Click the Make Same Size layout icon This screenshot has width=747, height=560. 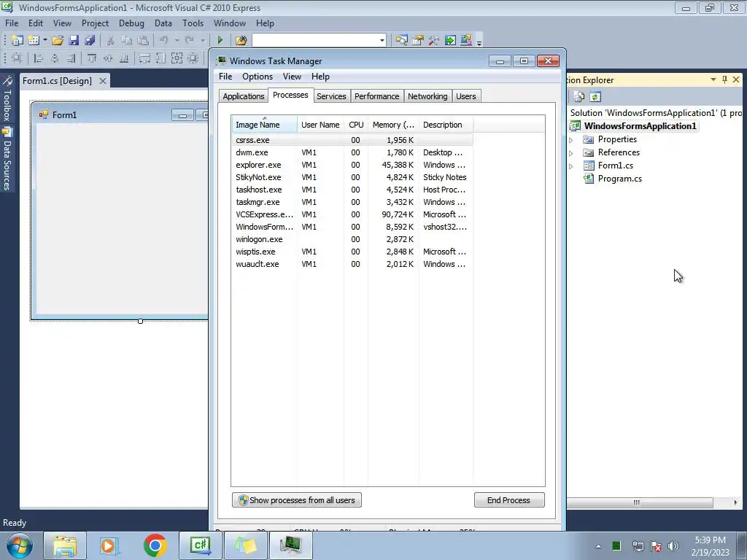click(x=177, y=58)
